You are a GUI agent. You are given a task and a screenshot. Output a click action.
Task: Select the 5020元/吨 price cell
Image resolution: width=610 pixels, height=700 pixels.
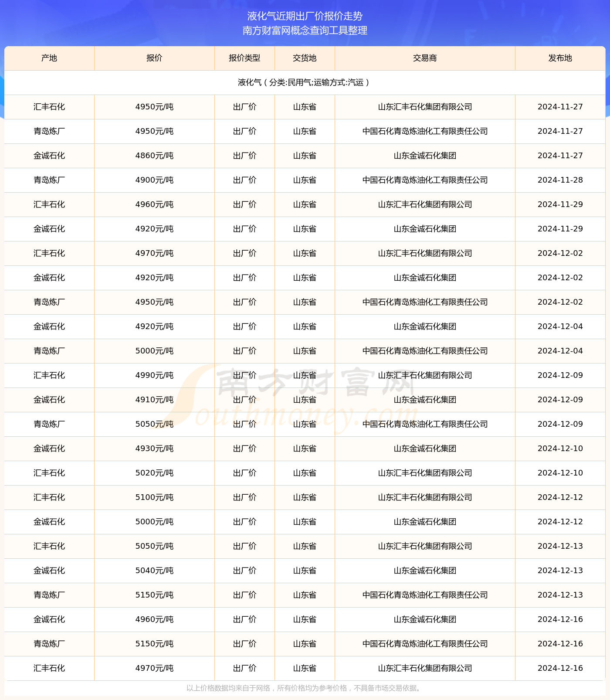pyautogui.click(x=154, y=473)
